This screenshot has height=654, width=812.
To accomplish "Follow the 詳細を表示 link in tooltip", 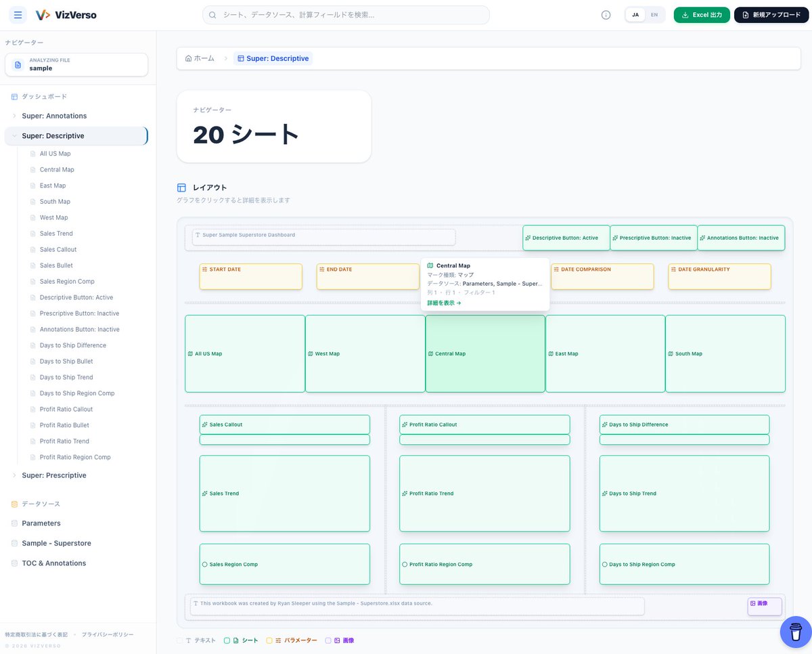I will coord(444,303).
